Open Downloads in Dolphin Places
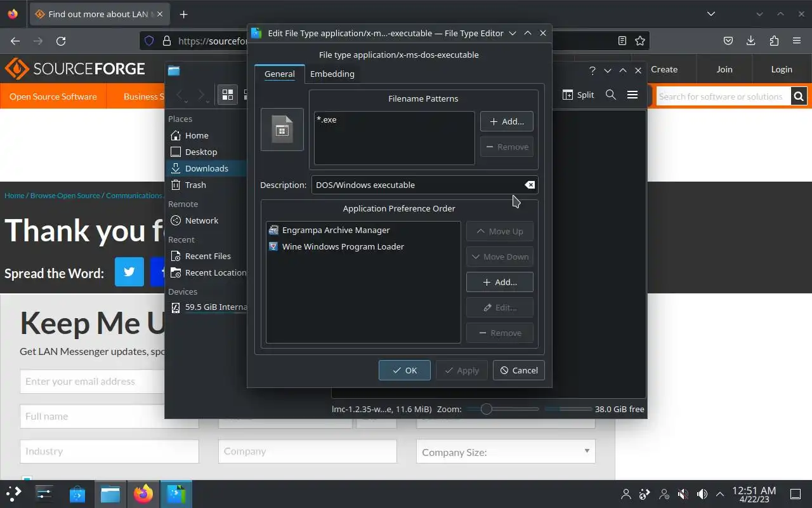The image size is (812, 508). pos(206,168)
